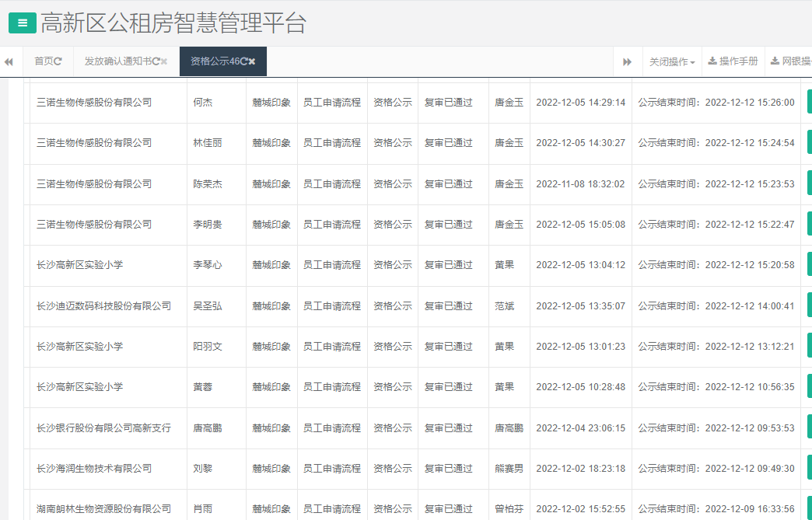812x520 pixels.
Task: Click the right double-arrow tab scroller
Action: (x=627, y=61)
